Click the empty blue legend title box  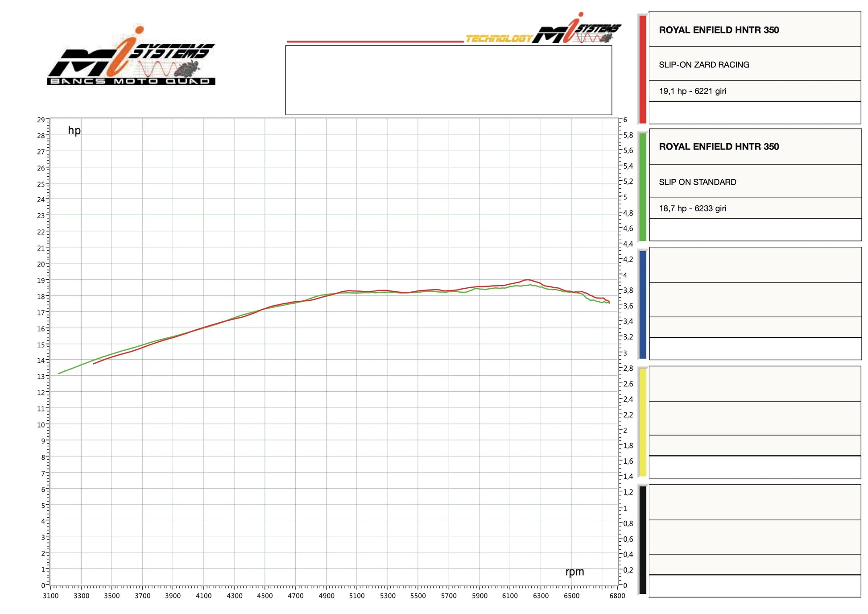coord(755,265)
